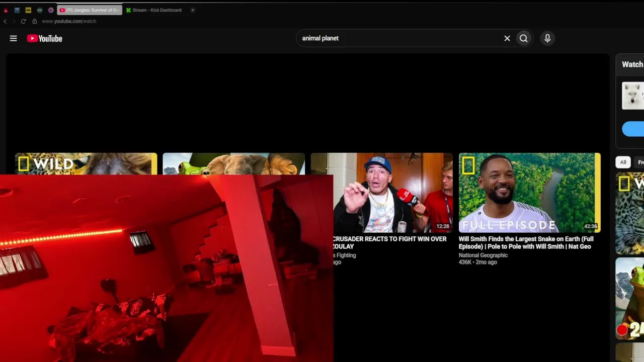Open the sidebar frog live video thumbnail
Viewport: 644px width, 362px height.
tap(630, 299)
